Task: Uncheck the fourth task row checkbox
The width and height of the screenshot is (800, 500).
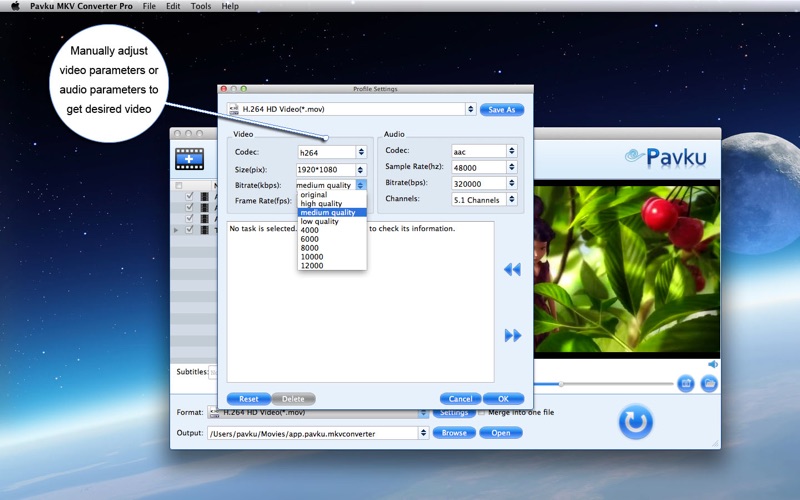Action: pos(190,230)
